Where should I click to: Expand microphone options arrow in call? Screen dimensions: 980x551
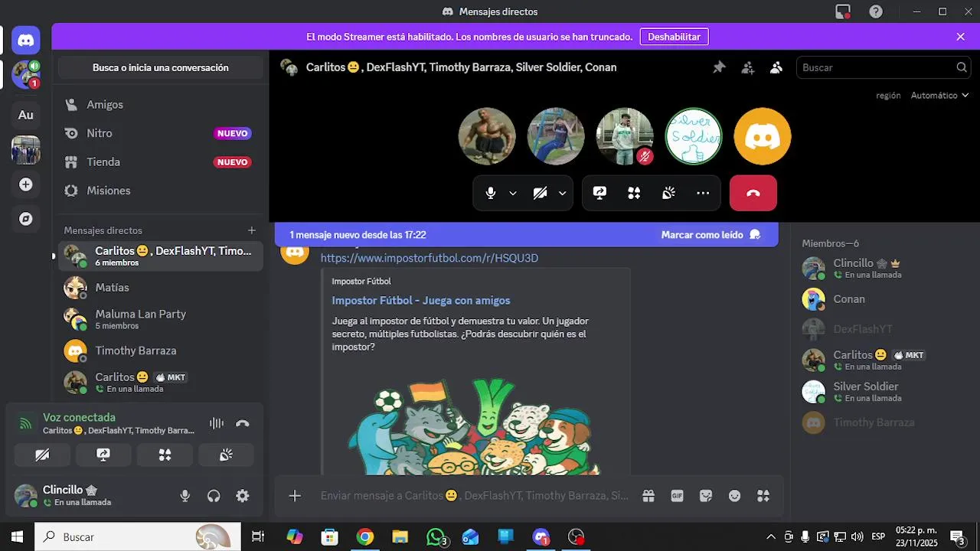tap(513, 193)
